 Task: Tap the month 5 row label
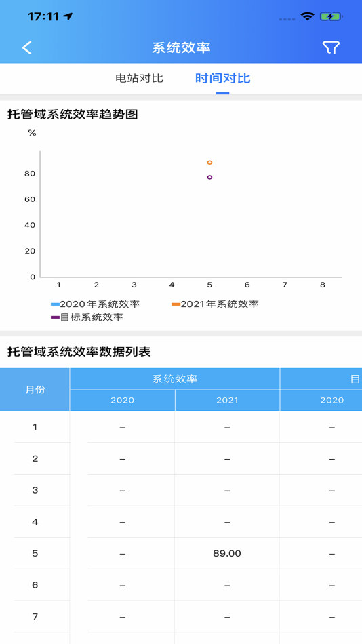pyautogui.click(x=35, y=554)
